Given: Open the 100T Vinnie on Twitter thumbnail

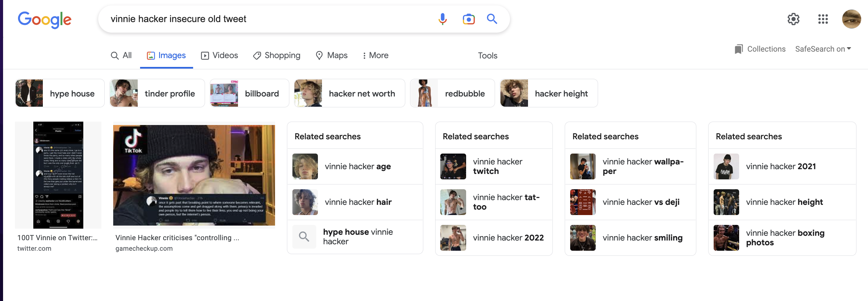Looking at the screenshot, I should tap(58, 175).
